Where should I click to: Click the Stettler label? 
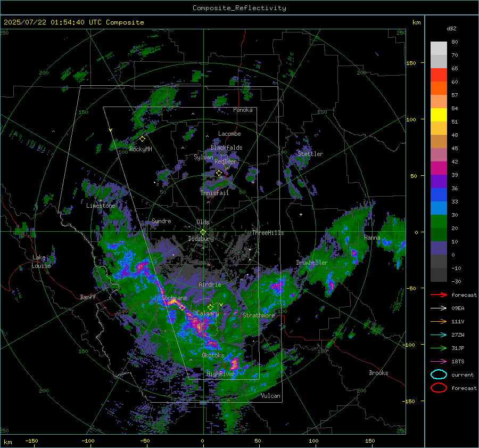(x=310, y=154)
